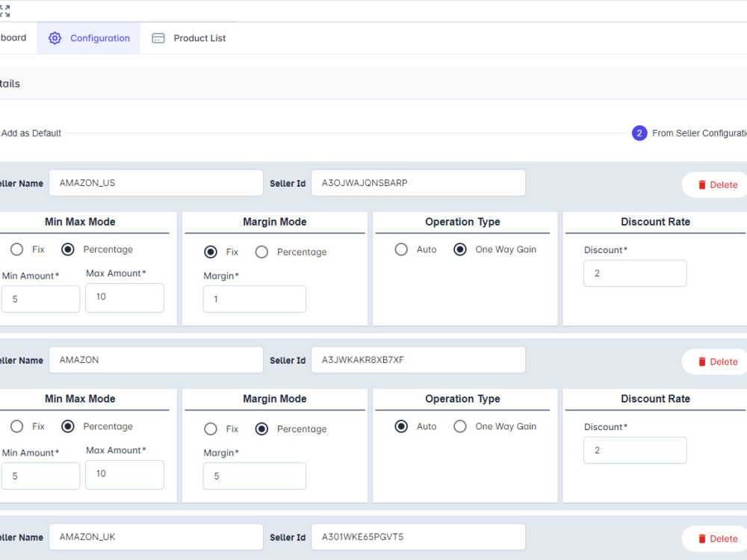Select Fix Margin Mode for AMAZON
Viewport: 747px width, 560px height.
[x=211, y=429]
